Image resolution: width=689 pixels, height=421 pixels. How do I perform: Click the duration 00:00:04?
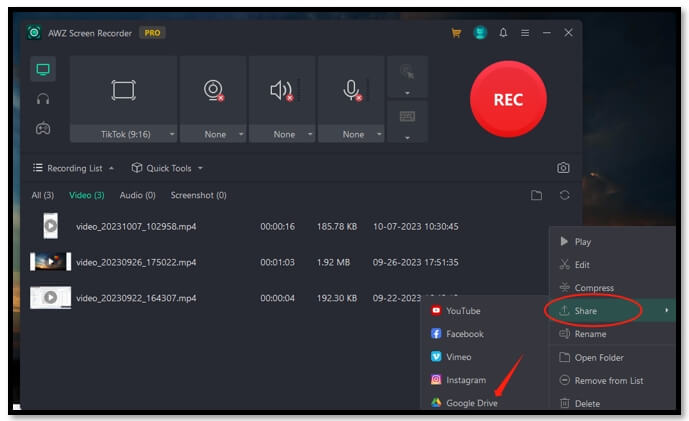point(278,298)
